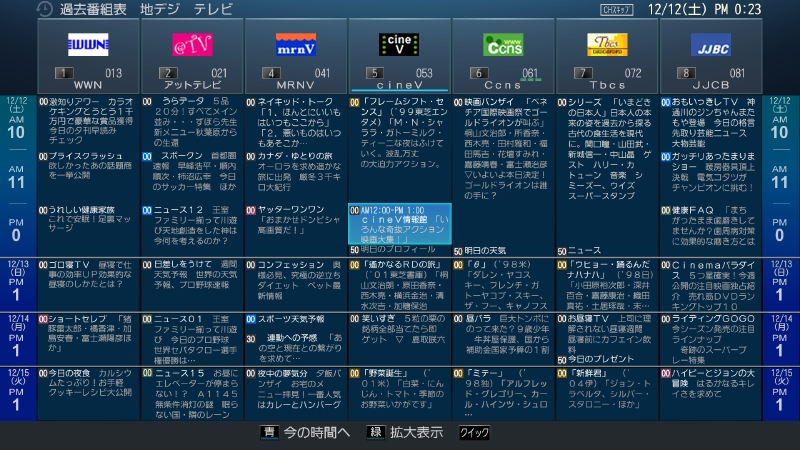Click the 緑 green key icon
Viewport: 800px width, 450px height.
(376, 432)
